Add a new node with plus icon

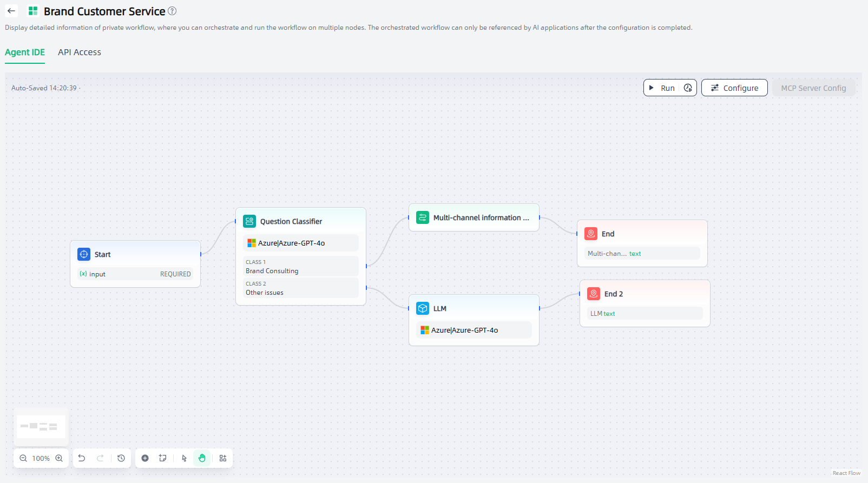145,458
